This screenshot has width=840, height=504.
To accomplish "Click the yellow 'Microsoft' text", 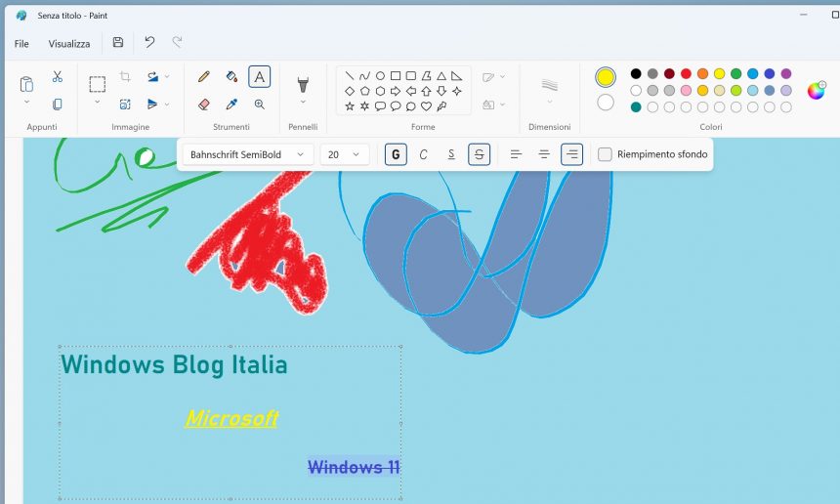I will 231,418.
